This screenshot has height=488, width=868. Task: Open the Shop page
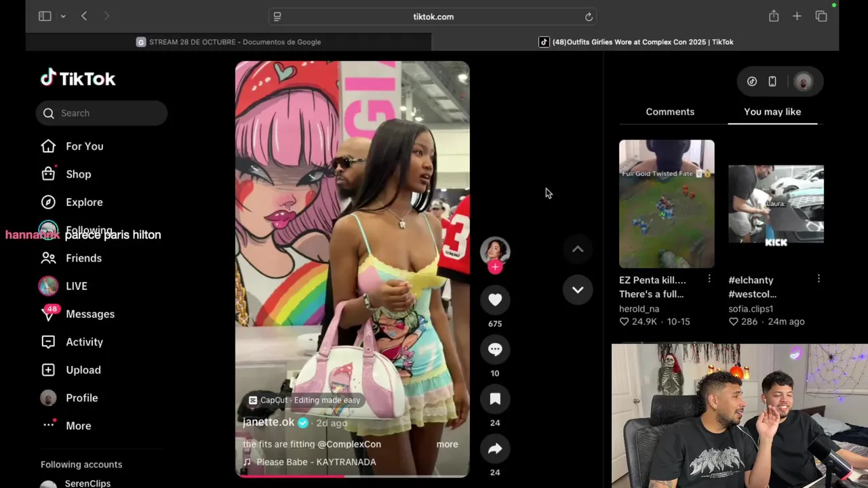coord(78,174)
